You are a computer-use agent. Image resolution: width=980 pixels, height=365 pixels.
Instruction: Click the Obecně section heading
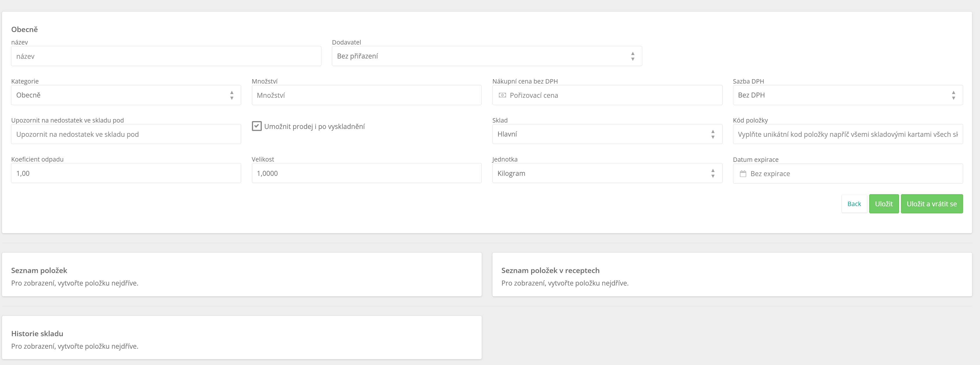pos(24,29)
